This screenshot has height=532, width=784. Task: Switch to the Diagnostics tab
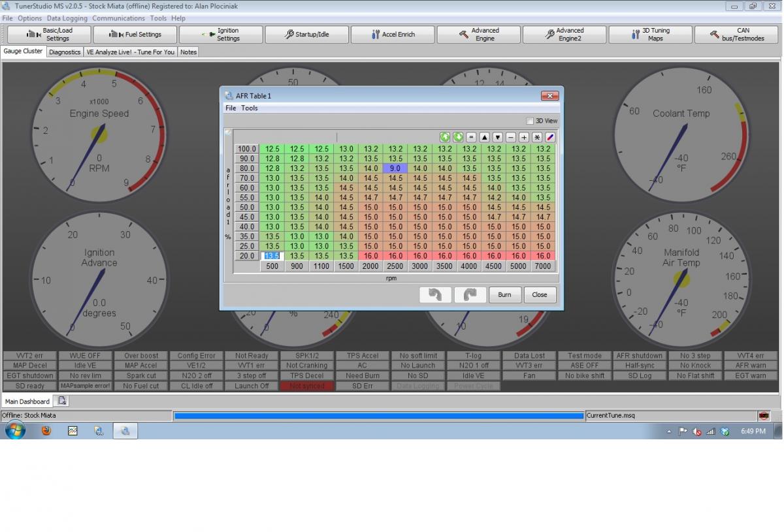tap(65, 52)
